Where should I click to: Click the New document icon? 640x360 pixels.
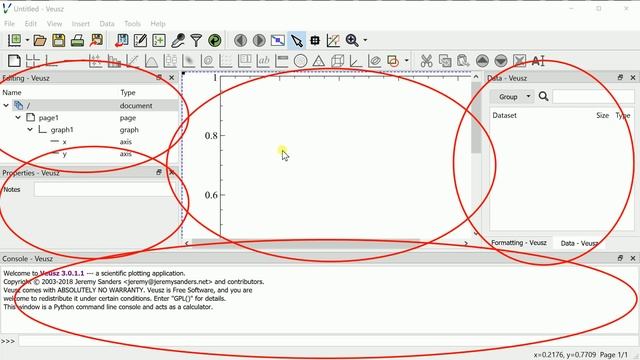click(15, 40)
